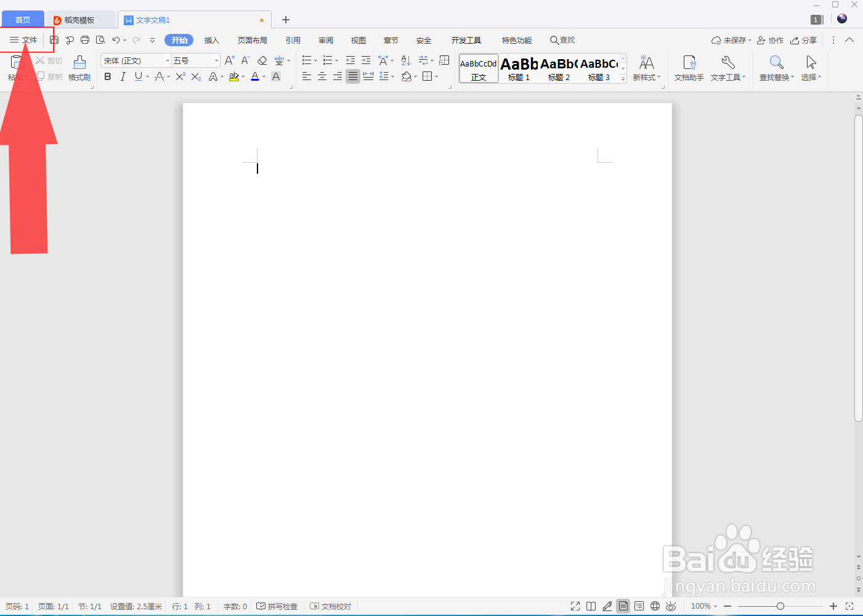The width and height of the screenshot is (863, 616).
Task: Toggle subscript formatting
Action: 196,76
